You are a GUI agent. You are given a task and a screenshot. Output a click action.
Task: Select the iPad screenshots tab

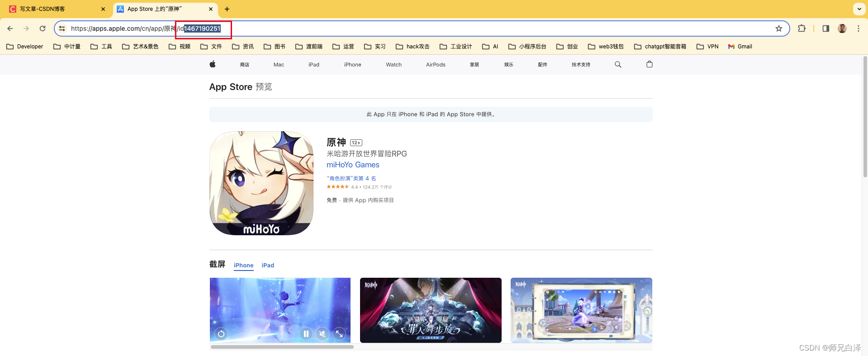click(x=268, y=266)
